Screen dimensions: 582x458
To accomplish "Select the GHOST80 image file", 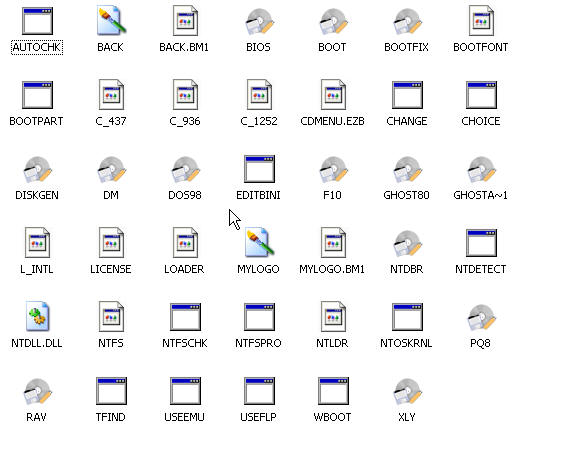I will (x=407, y=170).
